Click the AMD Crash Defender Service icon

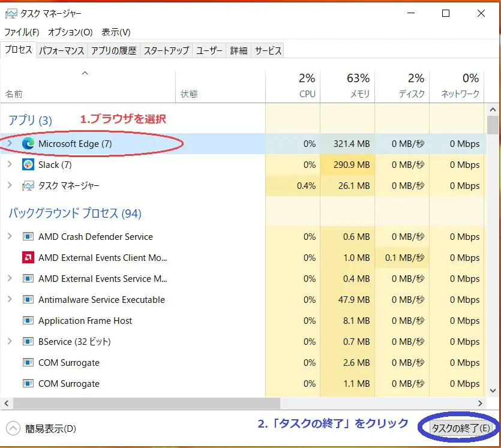[x=28, y=237]
